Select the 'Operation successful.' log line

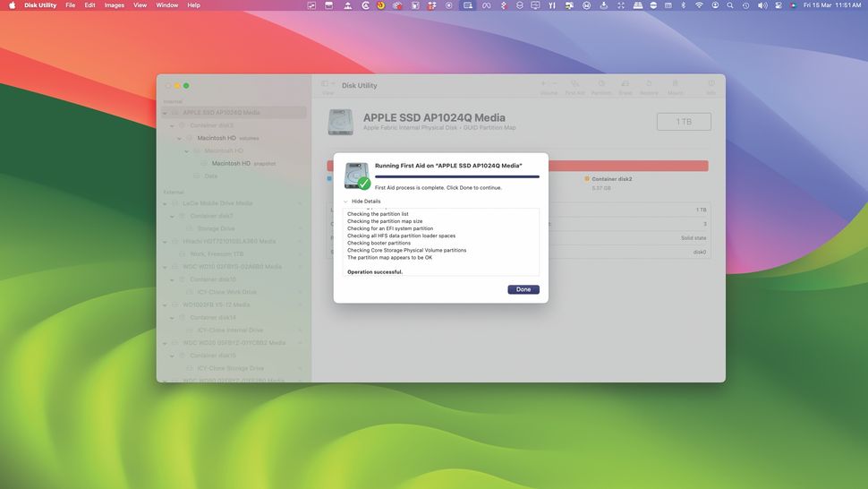pyautogui.click(x=375, y=272)
